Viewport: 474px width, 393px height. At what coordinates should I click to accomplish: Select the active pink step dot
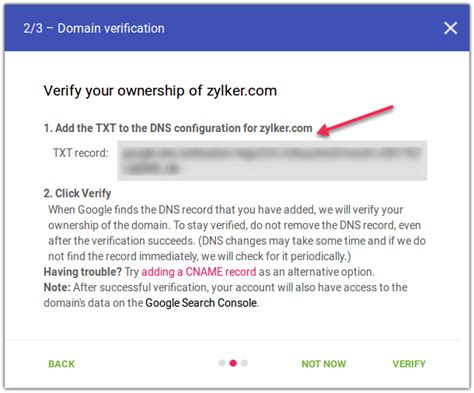click(233, 363)
